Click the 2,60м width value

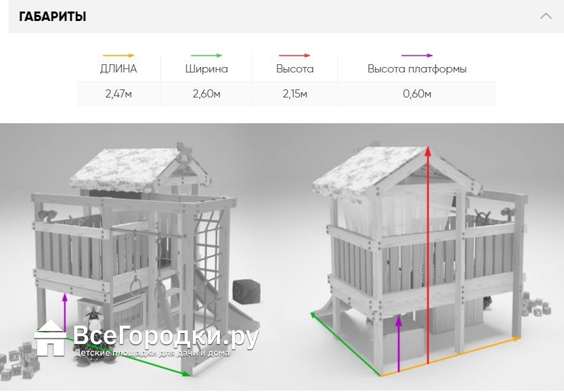point(207,93)
